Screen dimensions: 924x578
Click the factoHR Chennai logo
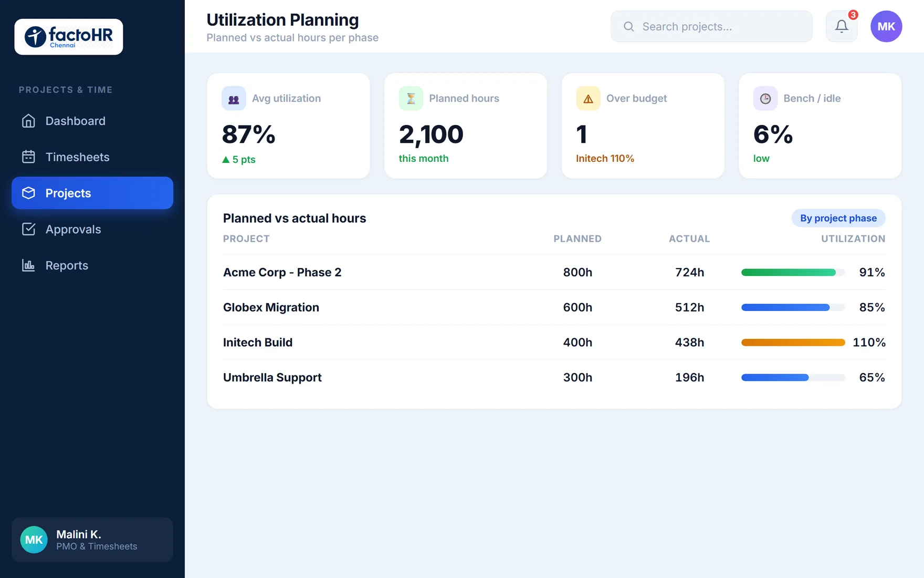click(69, 37)
